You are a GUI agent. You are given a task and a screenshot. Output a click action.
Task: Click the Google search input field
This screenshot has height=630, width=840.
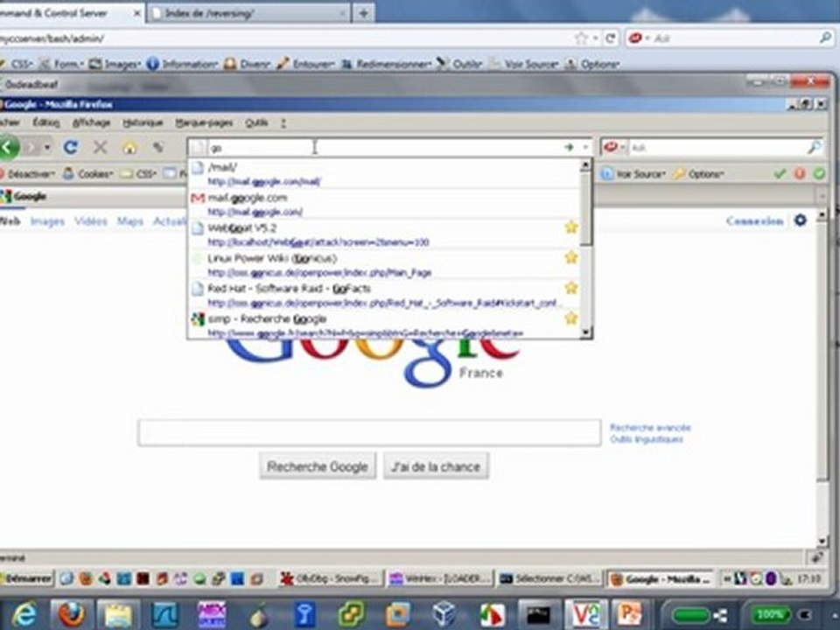tap(369, 432)
